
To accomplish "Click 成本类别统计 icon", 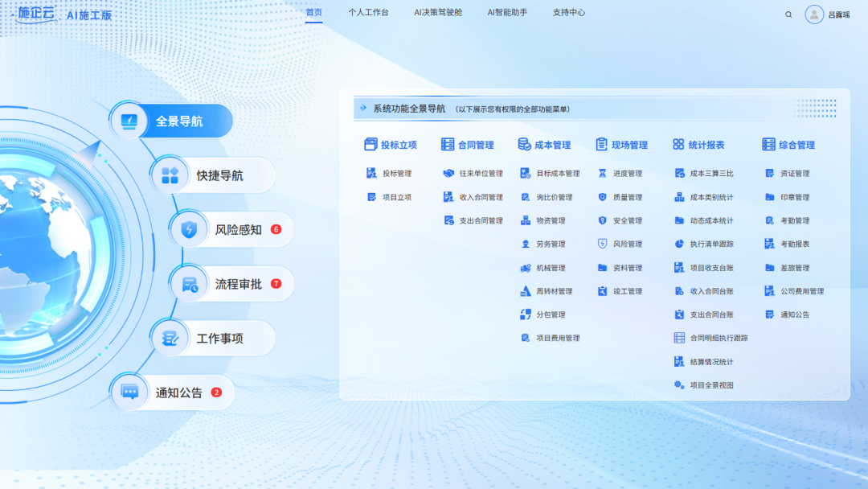I will pos(679,197).
